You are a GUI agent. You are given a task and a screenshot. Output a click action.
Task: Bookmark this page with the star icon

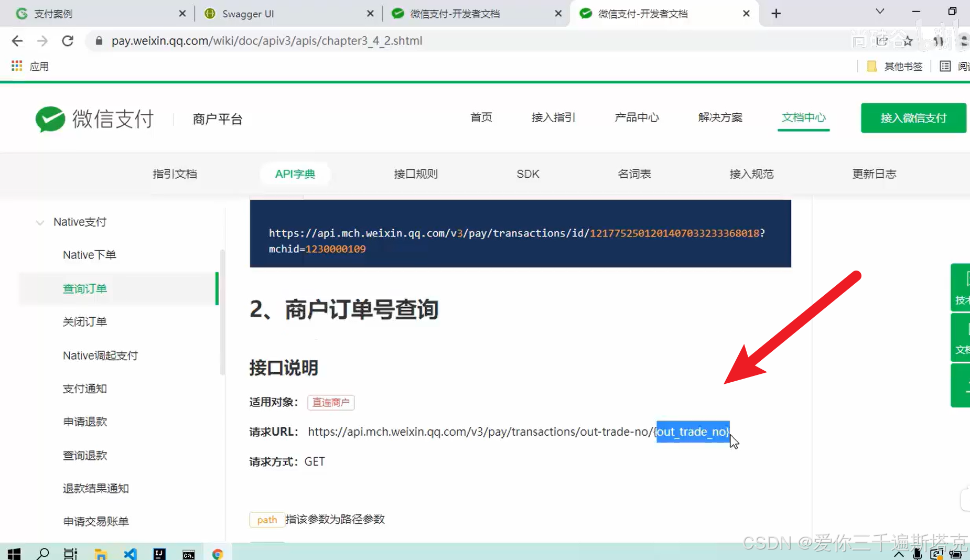(x=908, y=41)
